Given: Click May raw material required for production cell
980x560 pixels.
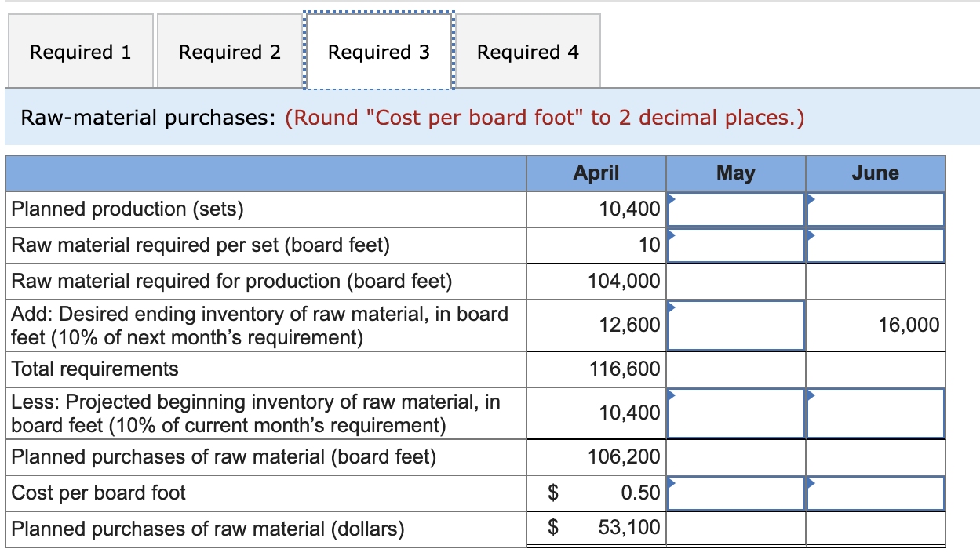Looking at the screenshot, I should [x=735, y=282].
